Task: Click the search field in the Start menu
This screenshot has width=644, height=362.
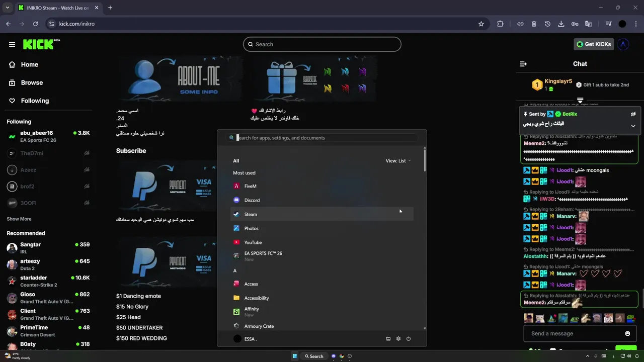Action: coord(322,138)
